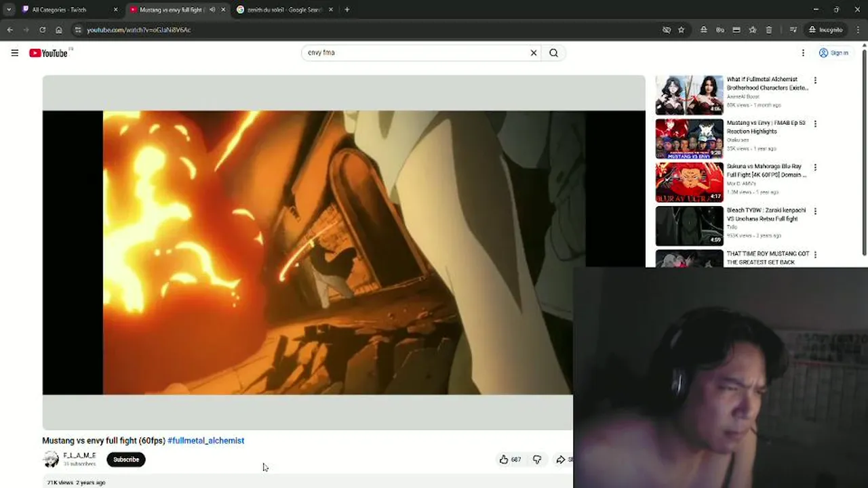Screen dimensions: 868x488
Task: Open the THAT TIME ROY MUSTANG GOT title
Action: pos(768,258)
